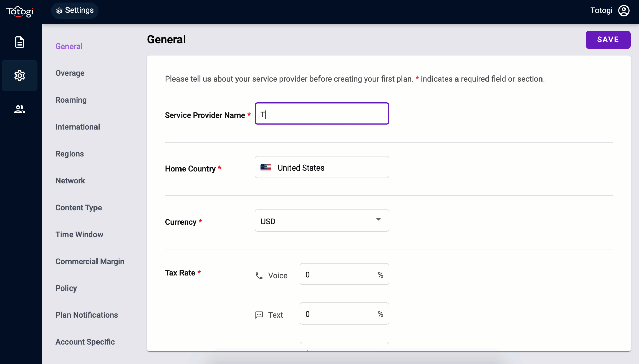Select the settings gear sidebar icon
This screenshot has width=639, height=364.
(20, 75)
